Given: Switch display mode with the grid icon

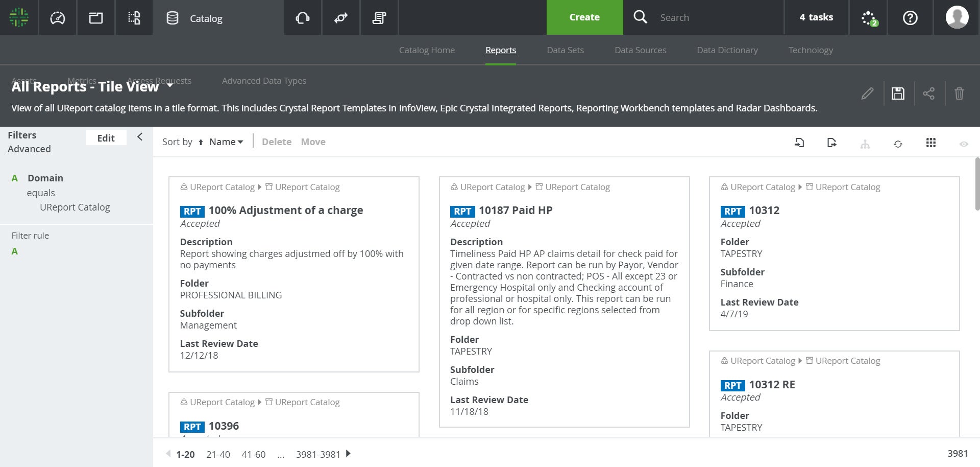Looking at the screenshot, I should (931, 143).
